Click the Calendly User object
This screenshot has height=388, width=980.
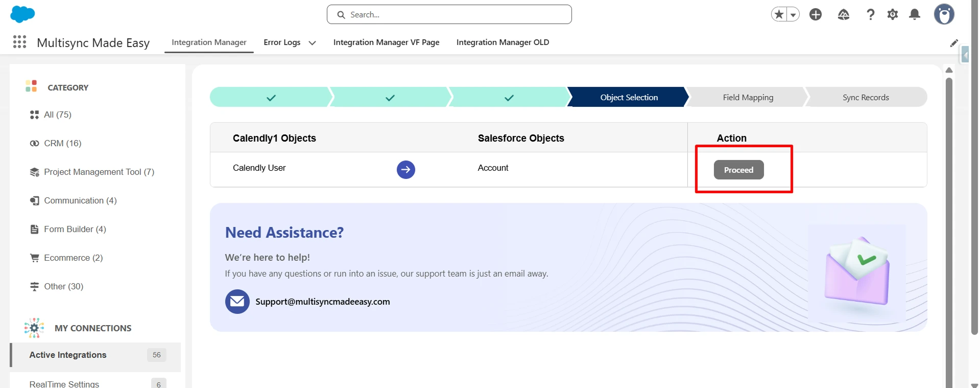click(259, 168)
